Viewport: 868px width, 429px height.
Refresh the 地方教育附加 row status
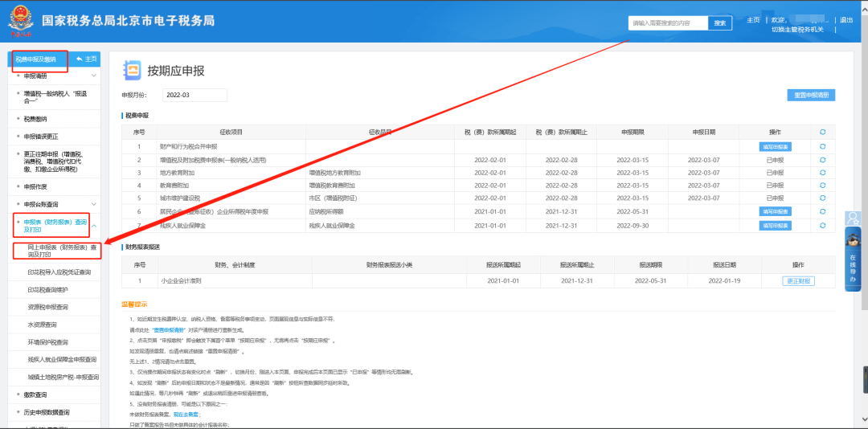point(823,173)
